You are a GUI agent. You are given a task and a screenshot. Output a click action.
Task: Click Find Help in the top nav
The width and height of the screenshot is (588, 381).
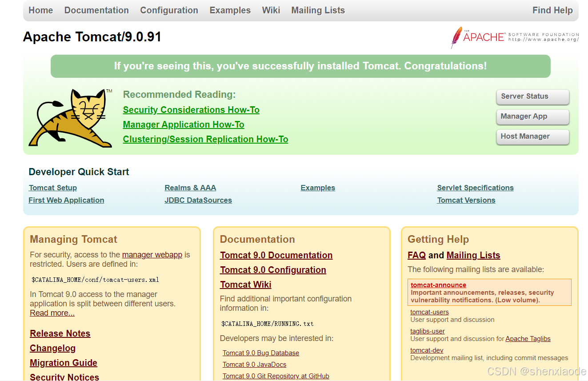click(552, 10)
